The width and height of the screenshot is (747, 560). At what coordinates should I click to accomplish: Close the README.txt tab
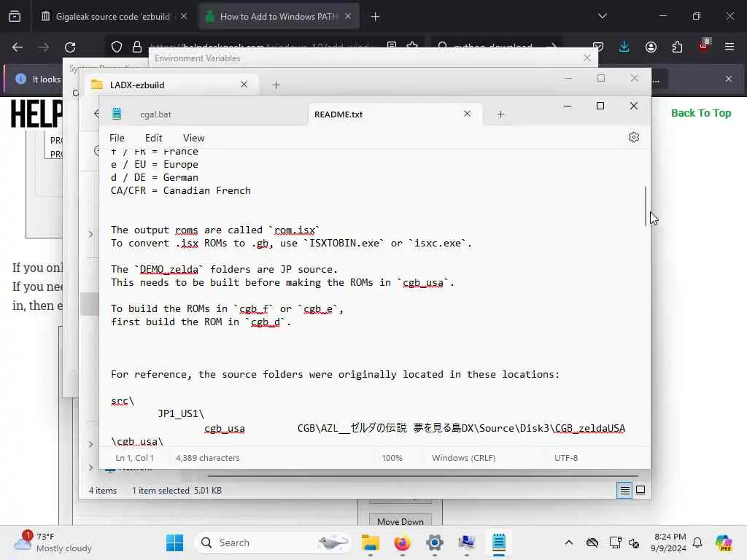pos(468,113)
